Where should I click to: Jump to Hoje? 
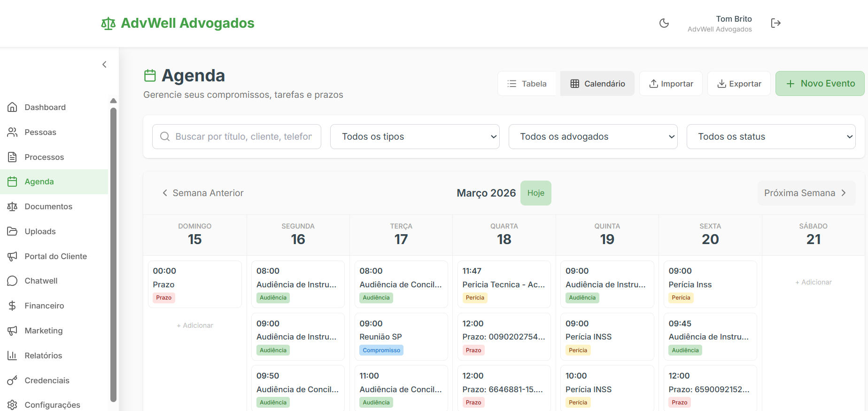(x=535, y=193)
